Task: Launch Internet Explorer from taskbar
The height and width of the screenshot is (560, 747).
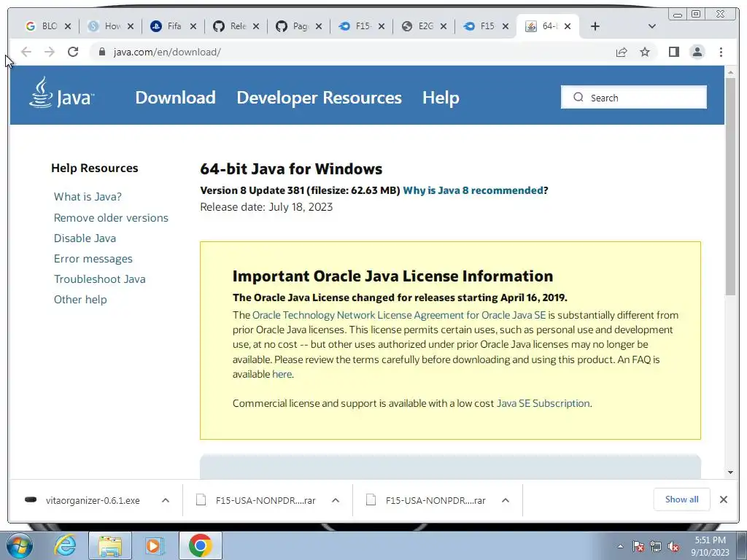Action: (x=65, y=545)
